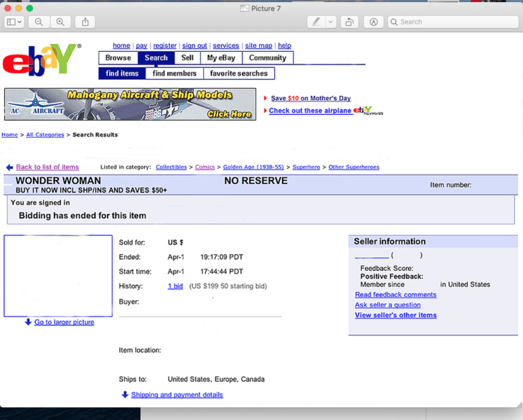Viewport: 523px width, 420px height.
Task: Open the site map link
Action: coord(258,45)
